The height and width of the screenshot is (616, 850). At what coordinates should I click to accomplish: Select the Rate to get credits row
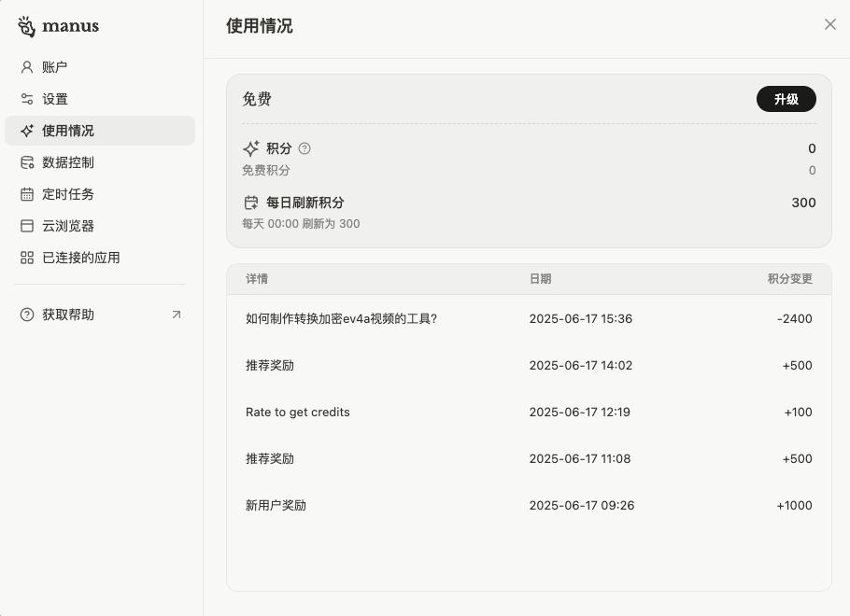click(x=529, y=412)
